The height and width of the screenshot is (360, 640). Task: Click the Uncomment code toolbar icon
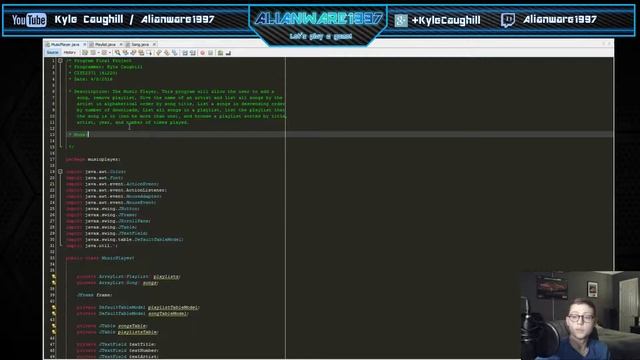(x=228, y=53)
